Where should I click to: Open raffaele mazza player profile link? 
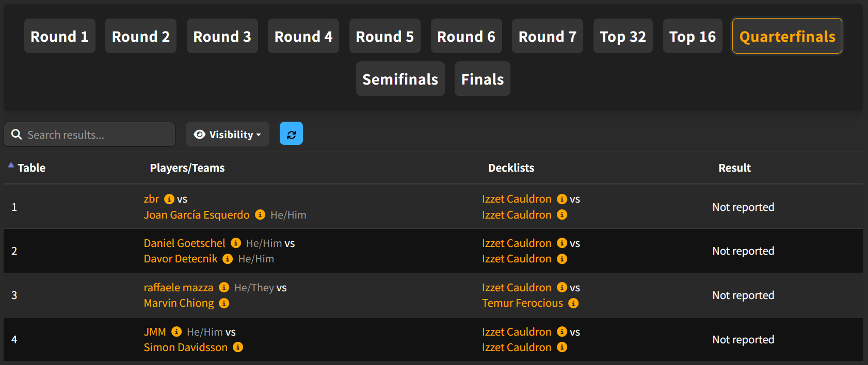tap(179, 287)
